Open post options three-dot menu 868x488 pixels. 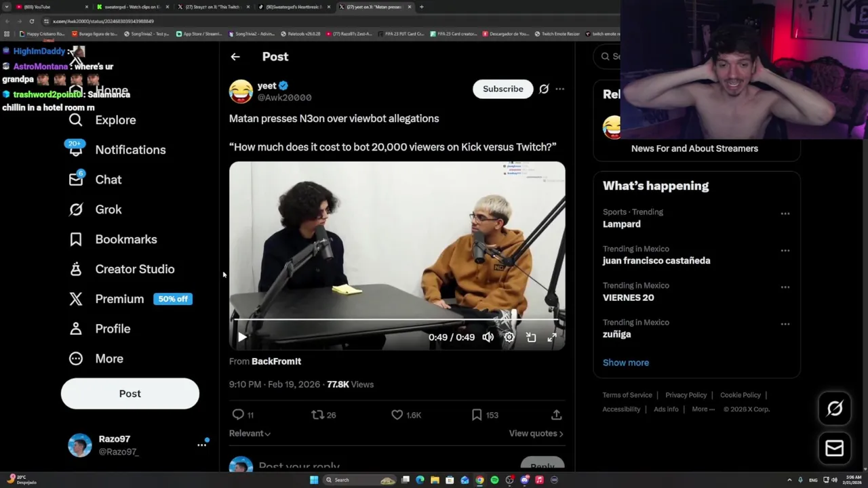[559, 89]
